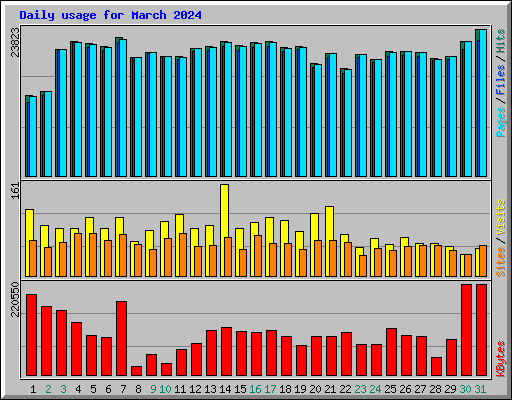This screenshot has width=512, height=400.
Task: Click the shortest red KBytes bar for day 8
Action: 136,371
